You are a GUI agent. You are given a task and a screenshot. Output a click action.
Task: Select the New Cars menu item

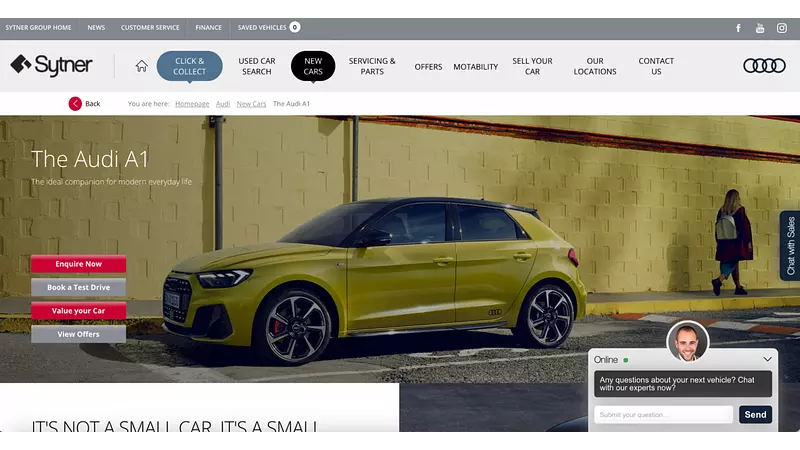tap(313, 66)
